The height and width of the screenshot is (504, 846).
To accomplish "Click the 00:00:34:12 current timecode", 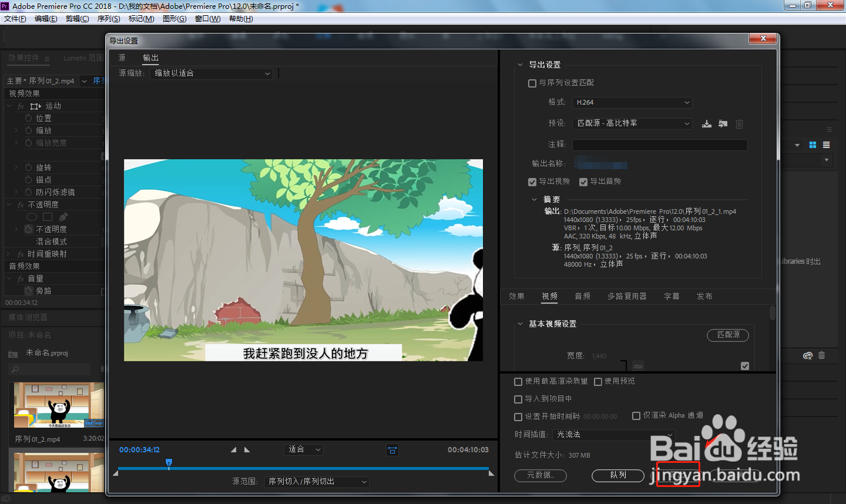I will click(x=139, y=450).
